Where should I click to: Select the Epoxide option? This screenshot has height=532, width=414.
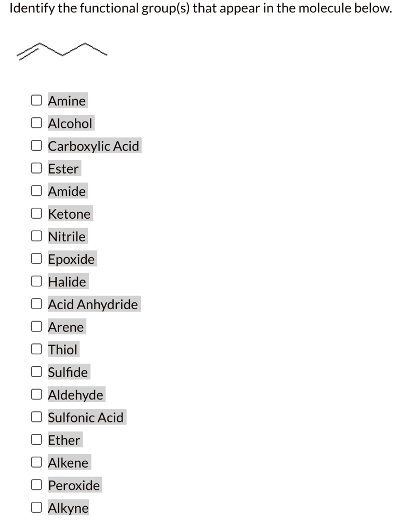click(x=36, y=259)
